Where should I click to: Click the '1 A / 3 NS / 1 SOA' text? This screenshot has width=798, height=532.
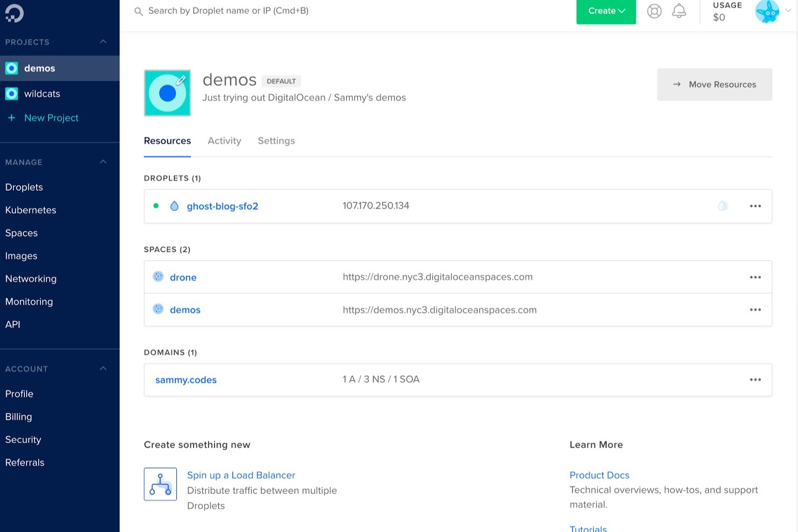381,379
